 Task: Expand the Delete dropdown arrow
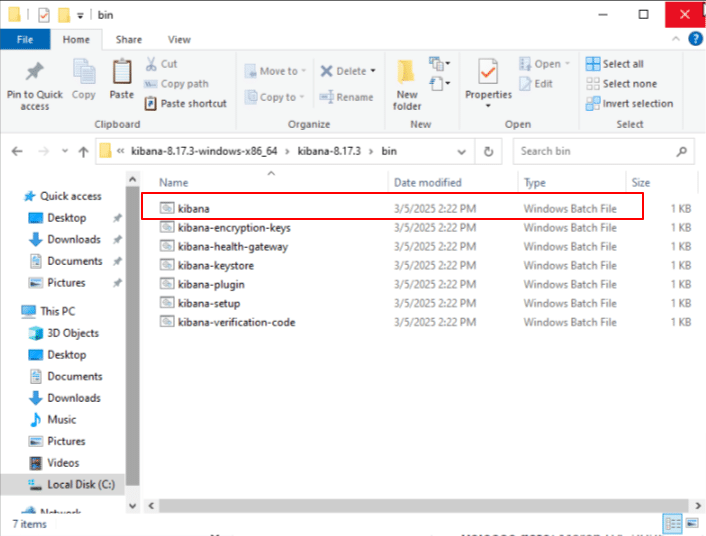point(373,71)
